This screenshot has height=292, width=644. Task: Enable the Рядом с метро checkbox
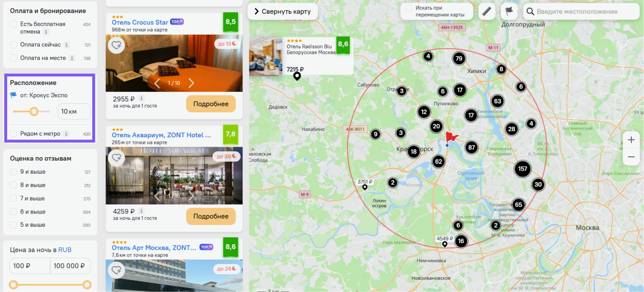tap(14, 134)
